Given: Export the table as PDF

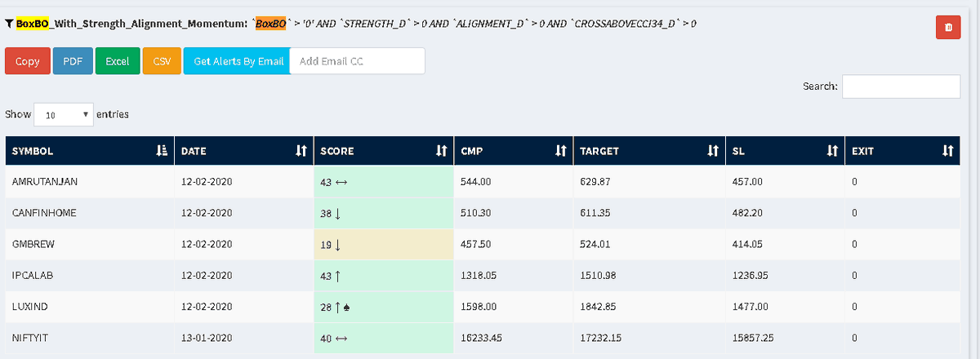Looking at the screenshot, I should pos(73,61).
